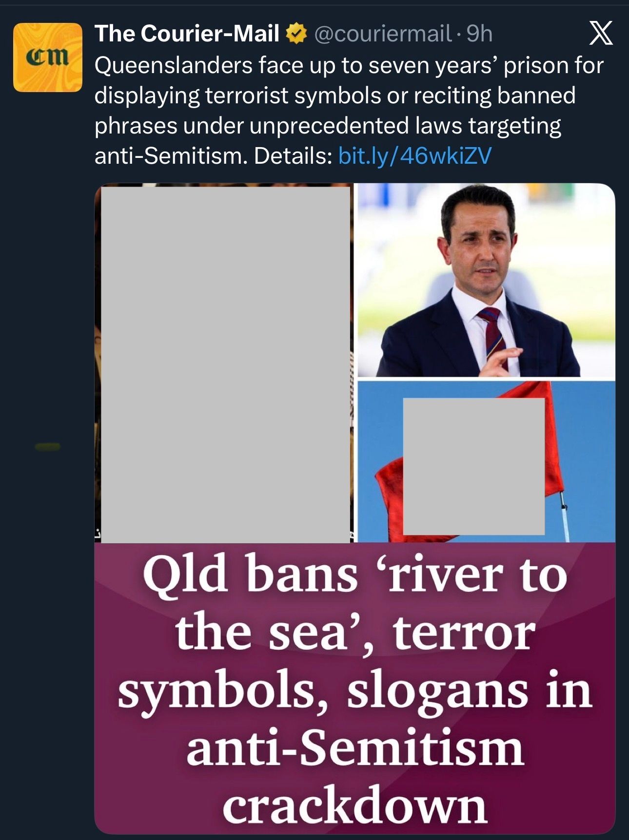The height and width of the screenshot is (840, 629).
Task: Click the gold verified badge
Action: 296,34
